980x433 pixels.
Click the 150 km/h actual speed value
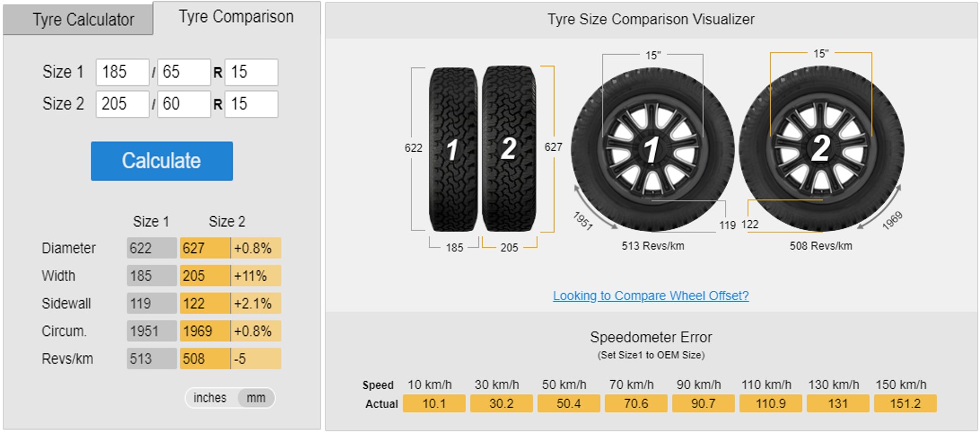(905, 404)
